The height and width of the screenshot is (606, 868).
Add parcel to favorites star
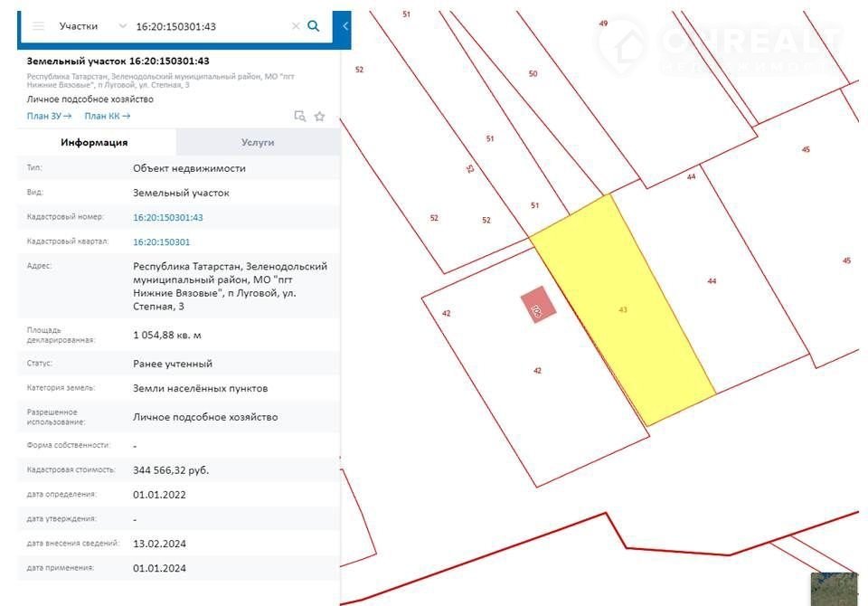(319, 116)
